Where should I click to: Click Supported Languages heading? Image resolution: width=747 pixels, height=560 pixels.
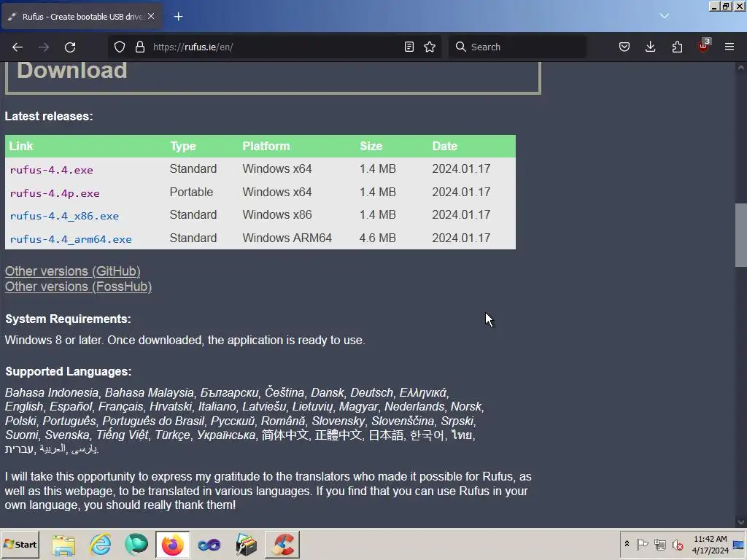(68, 371)
